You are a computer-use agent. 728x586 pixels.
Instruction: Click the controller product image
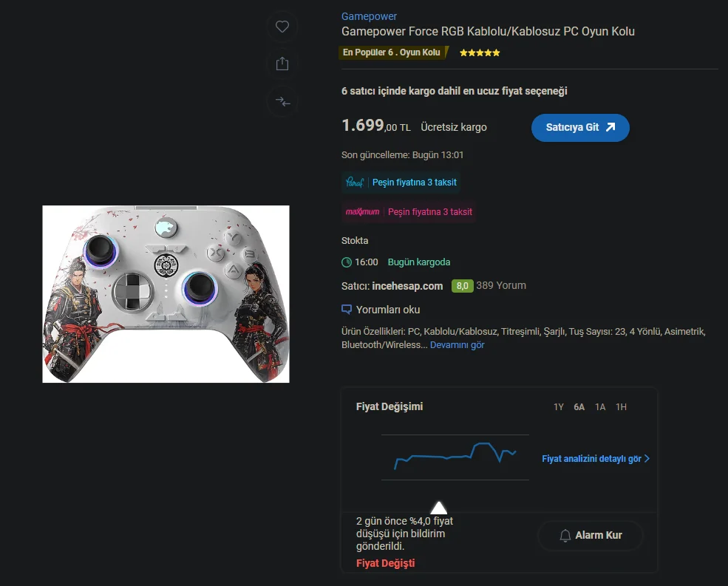pos(166,294)
